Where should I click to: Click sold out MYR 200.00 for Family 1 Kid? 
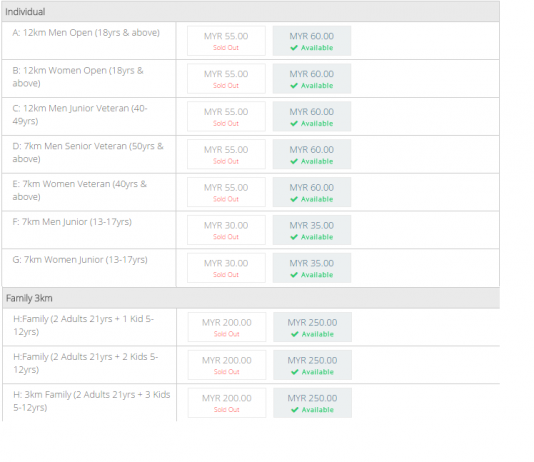click(x=227, y=327)
